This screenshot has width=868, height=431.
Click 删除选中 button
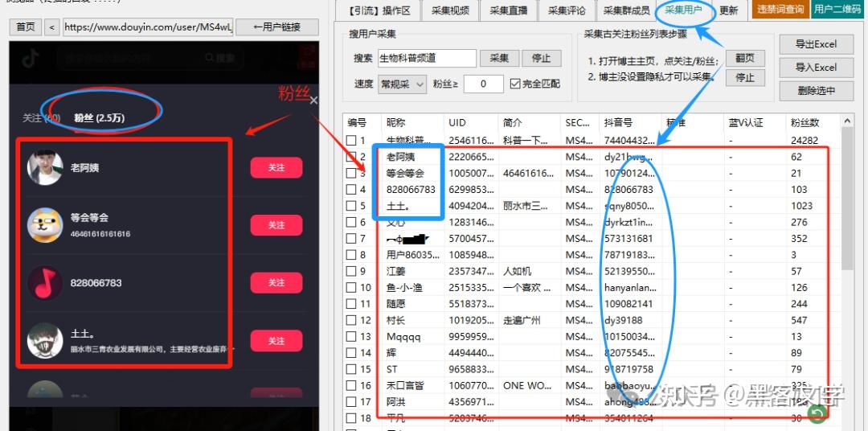(816, 91)
